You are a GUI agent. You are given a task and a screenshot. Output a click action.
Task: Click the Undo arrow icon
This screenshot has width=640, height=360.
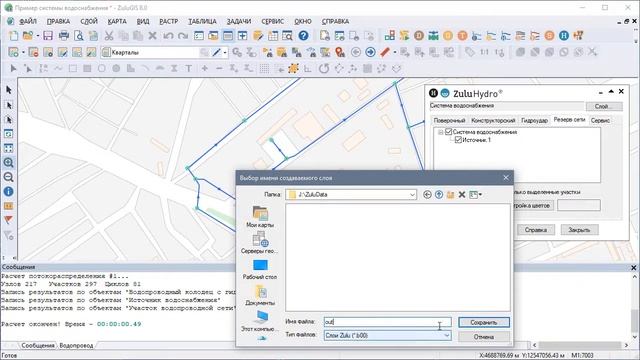point(168,36)
